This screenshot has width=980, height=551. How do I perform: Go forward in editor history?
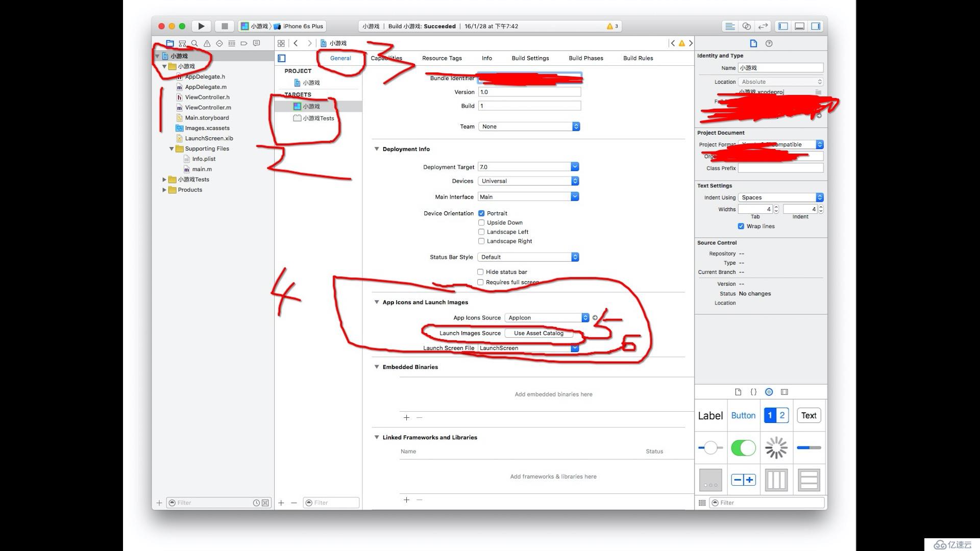[x=309, y=43]
